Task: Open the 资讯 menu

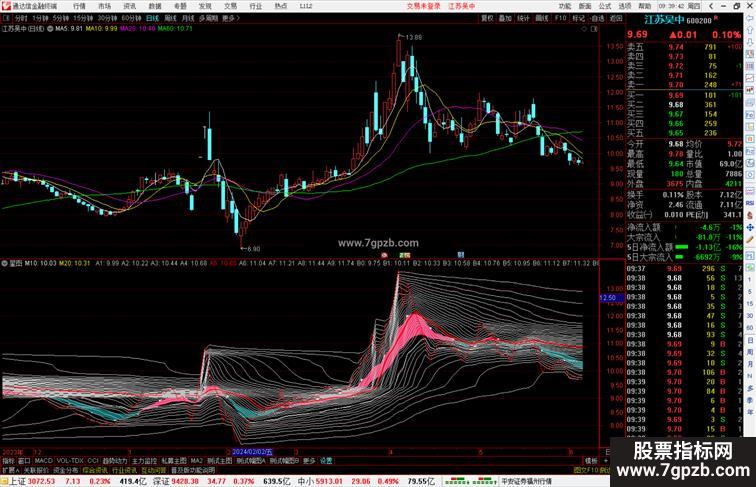Action: click(130, 6)
